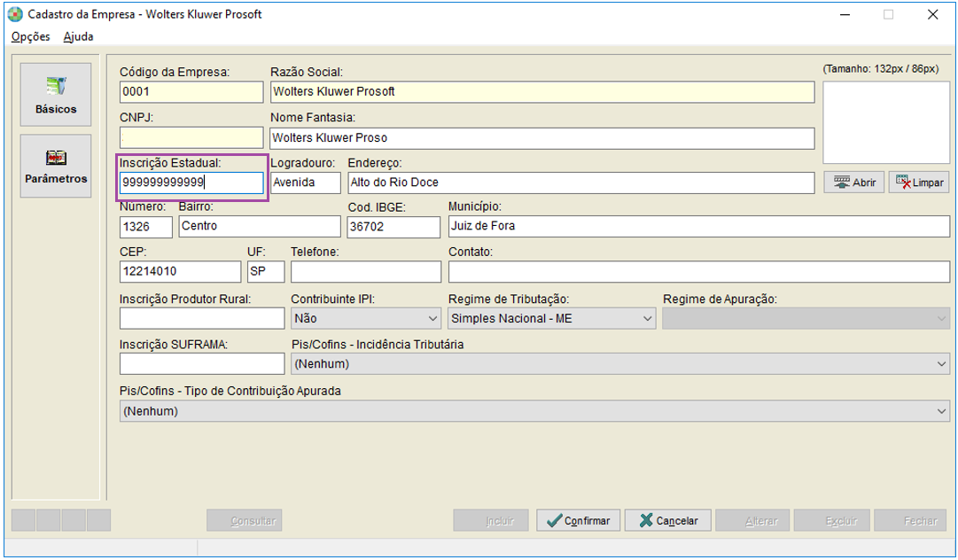The width and height of the screenshot is (958, 560).
Task: Click the Inscrição Estadual field
Action: pos(191,183)
